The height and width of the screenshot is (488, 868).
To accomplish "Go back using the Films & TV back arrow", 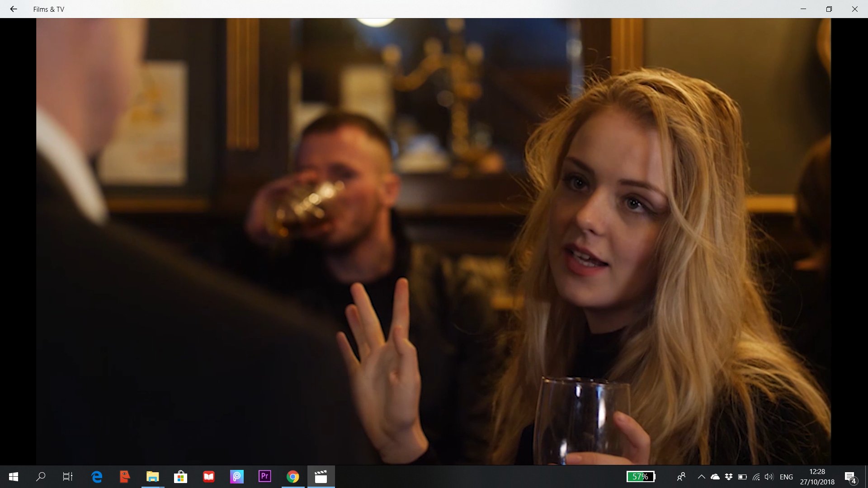I will [14, 9].
